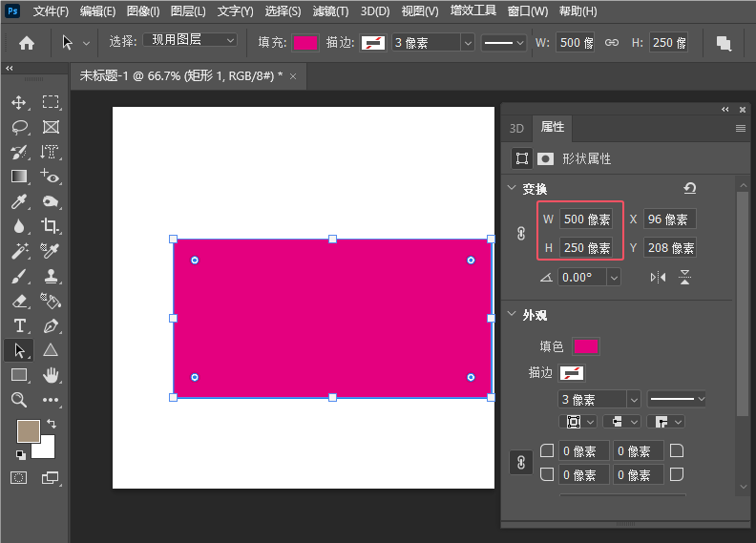Screen dimensions: 756x543
Task: Toggle Quick Mask mode in the toolbar
Action: 19,476
